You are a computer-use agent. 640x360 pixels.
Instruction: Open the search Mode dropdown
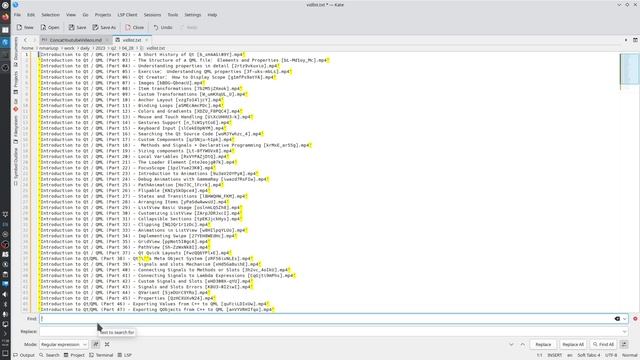point(63,344)
